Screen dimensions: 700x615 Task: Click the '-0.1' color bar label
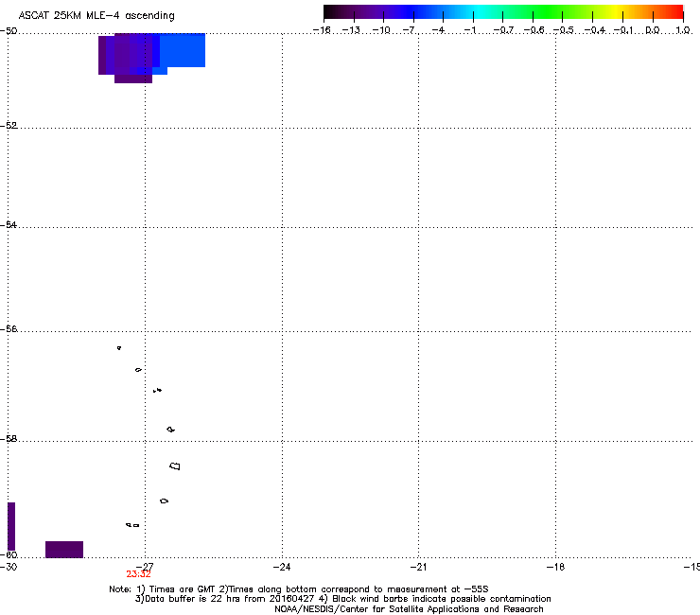coord(623,30)
